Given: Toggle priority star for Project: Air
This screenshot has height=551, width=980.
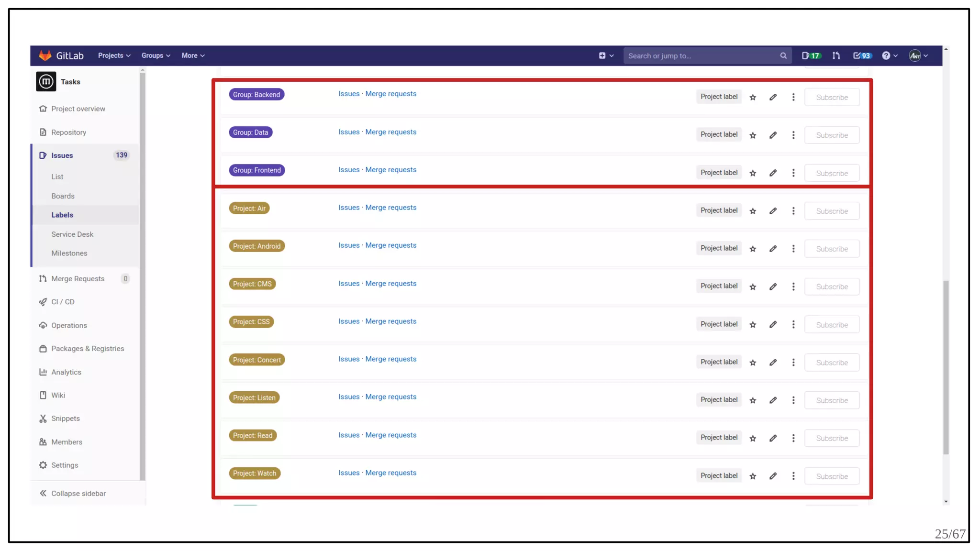Looking at the screenshot, I should (753, 211).
